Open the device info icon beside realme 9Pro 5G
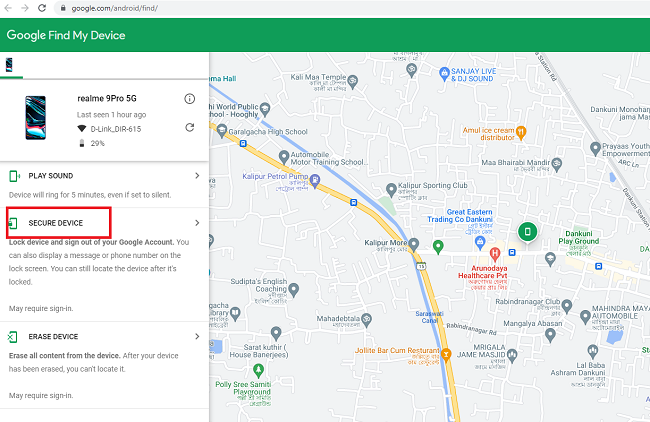 coord(189,99)
